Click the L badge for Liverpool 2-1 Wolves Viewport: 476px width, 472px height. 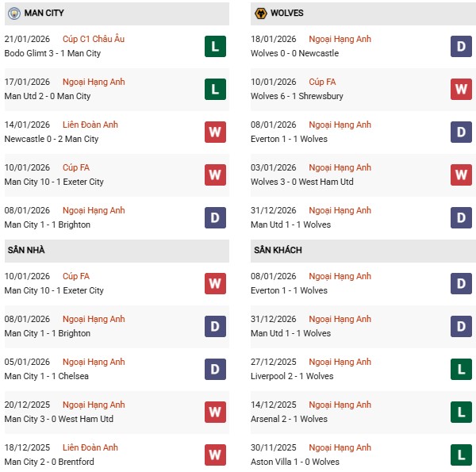click(462, 369)
